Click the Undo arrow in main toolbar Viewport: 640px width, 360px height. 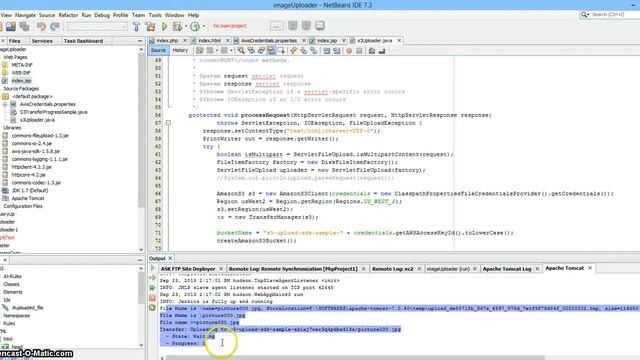(41, 27)
